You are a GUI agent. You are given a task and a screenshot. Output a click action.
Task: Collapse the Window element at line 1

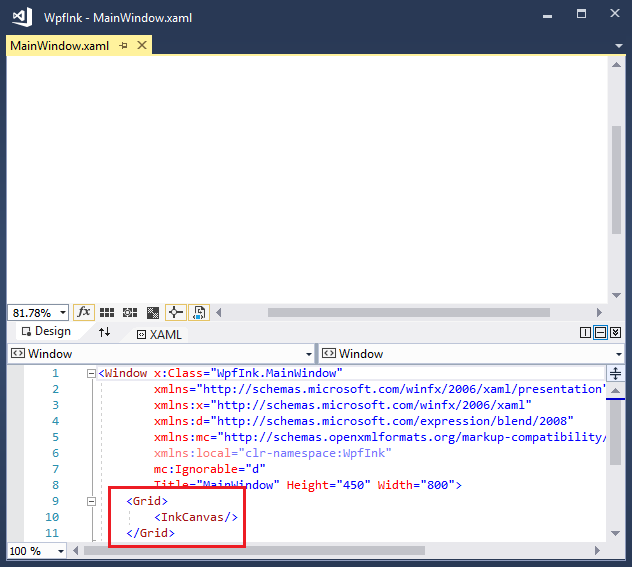(x=91, y=374)
